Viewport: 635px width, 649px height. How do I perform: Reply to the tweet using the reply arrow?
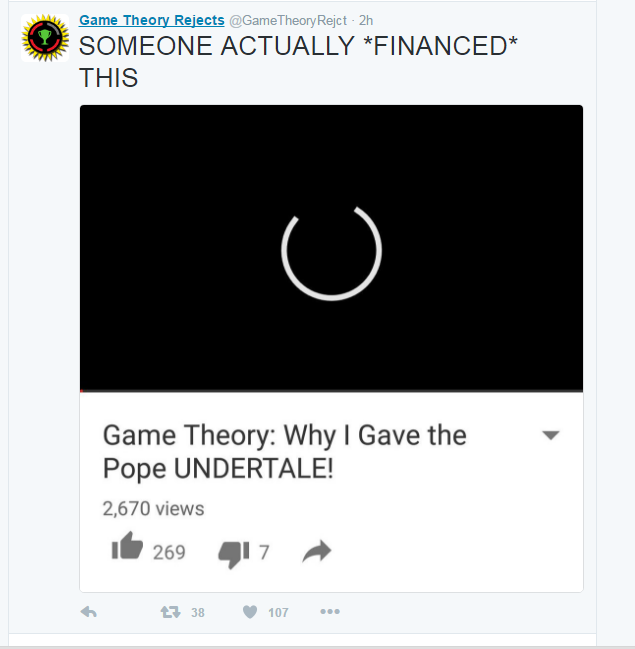[x=89, y=612]
